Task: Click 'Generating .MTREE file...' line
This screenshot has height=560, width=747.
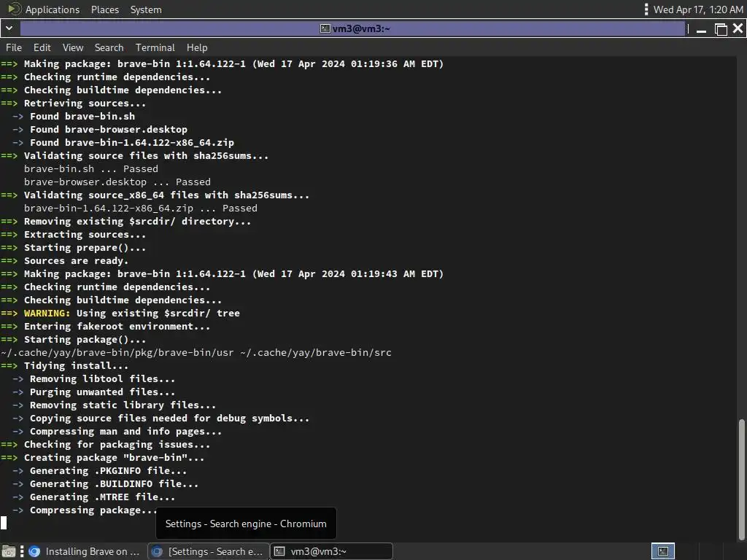Action: tap(102, 497)
